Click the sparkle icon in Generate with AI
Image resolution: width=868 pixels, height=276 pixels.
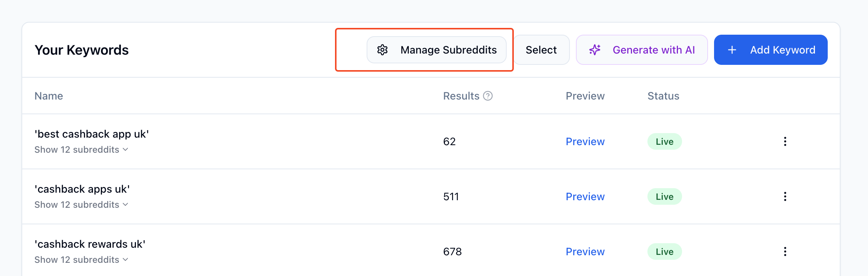(x=595, y=50)
